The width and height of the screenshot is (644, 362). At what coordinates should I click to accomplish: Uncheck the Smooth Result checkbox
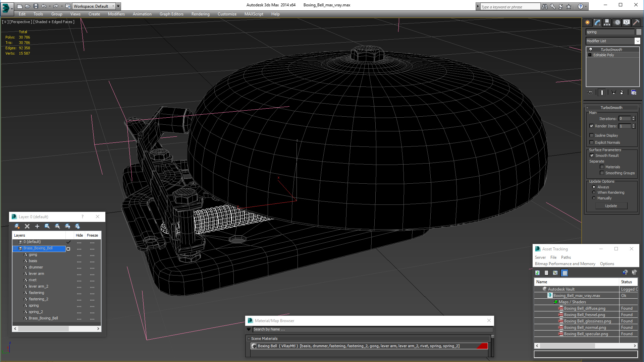[592, 156]
